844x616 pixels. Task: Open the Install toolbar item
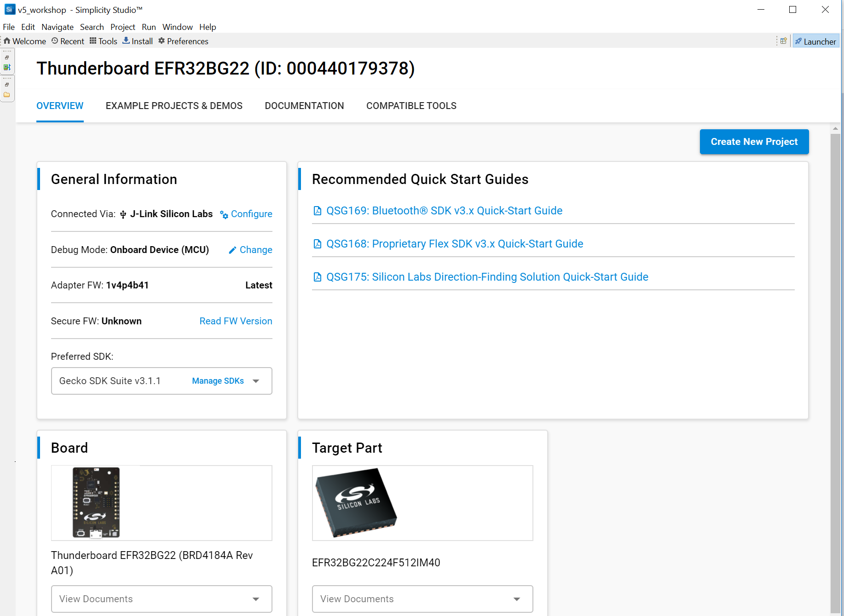138,41
